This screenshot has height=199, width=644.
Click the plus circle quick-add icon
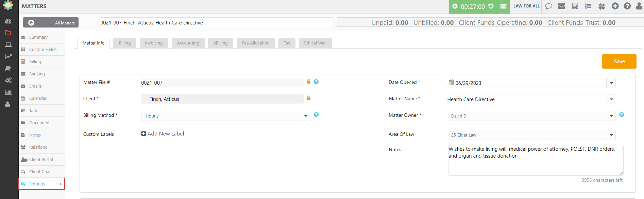pos(615,6)
